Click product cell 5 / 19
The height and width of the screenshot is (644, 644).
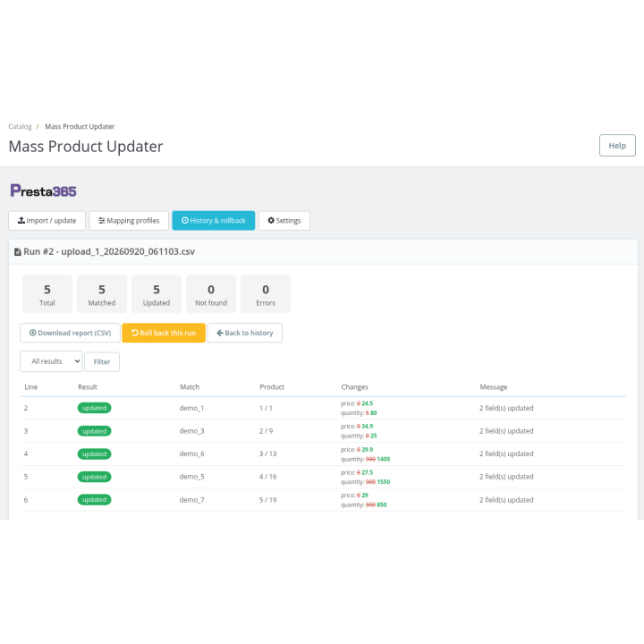(267, 500)
